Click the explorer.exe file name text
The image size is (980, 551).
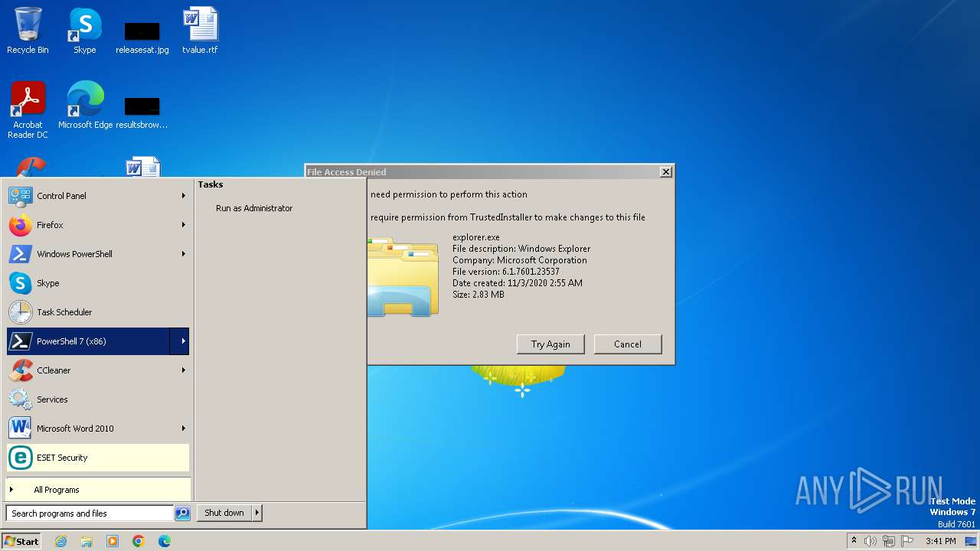476,237
